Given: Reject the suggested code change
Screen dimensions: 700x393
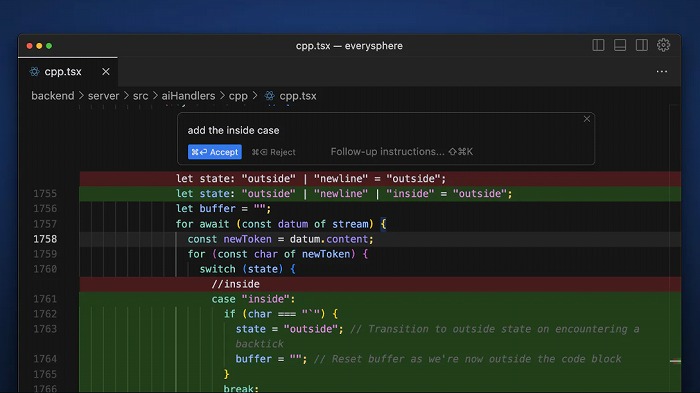Looking at the screenshot, I should [273, 152].
